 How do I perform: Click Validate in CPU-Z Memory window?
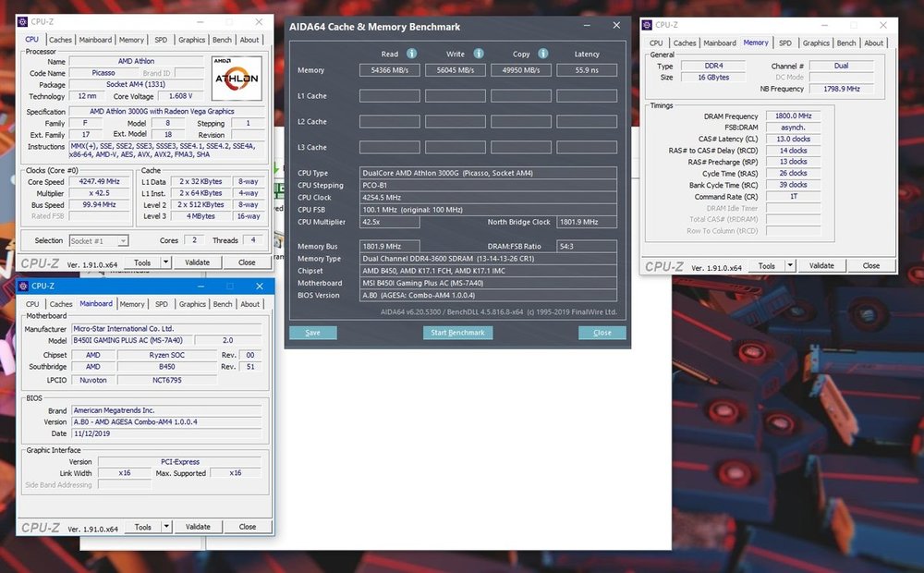[x=821, y=265]
